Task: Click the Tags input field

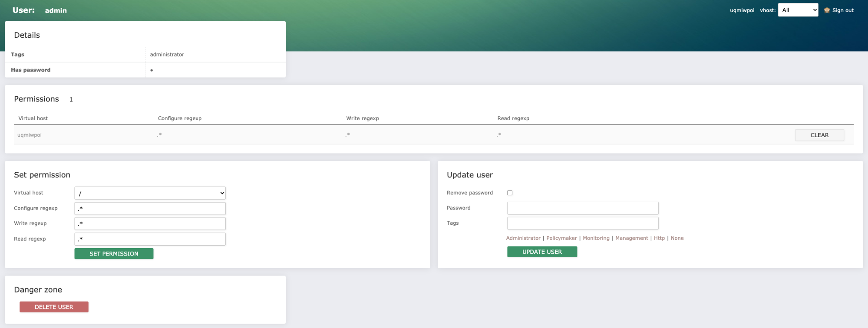Action: (582, 223)
